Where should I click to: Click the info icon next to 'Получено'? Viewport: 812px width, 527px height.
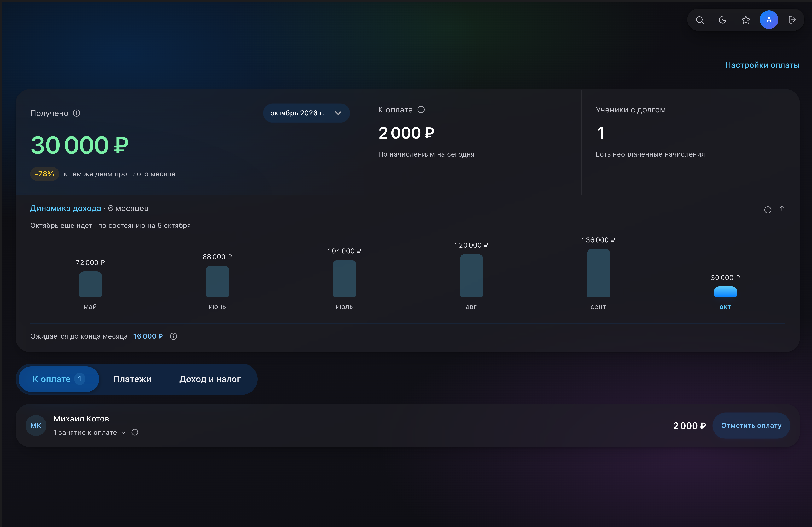click(x=77, y=113)
